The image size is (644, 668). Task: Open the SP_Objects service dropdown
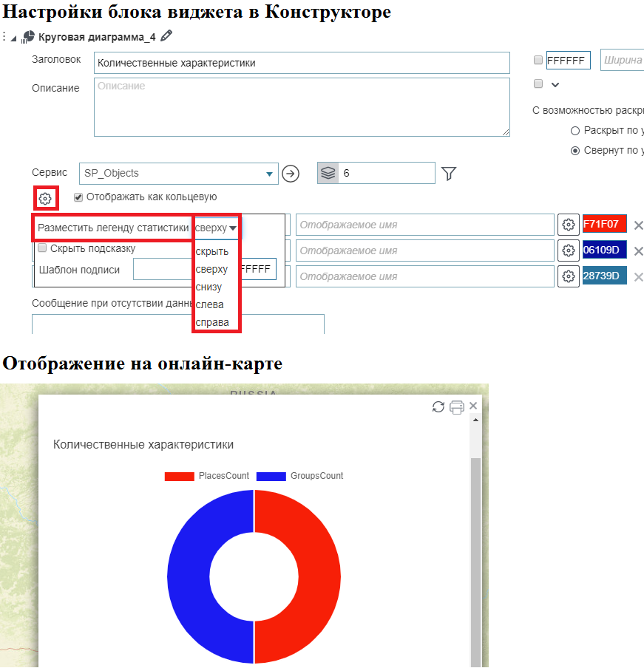click(x=268, y=174)
